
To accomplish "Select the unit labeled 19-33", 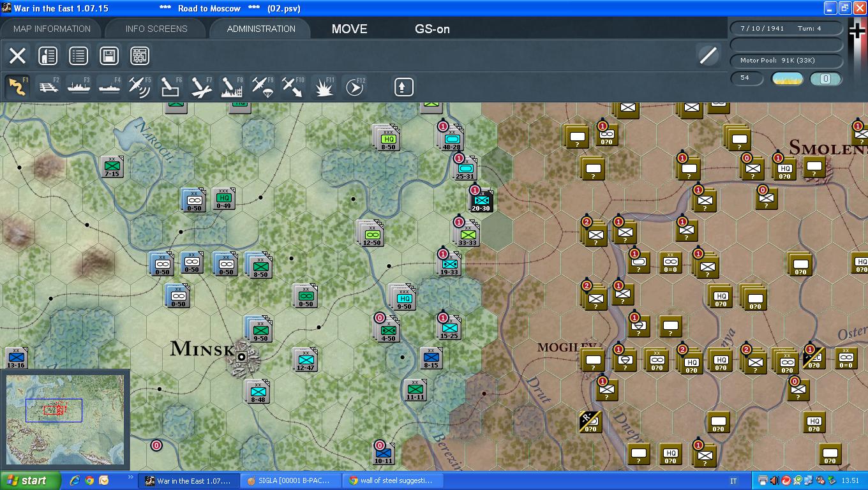I will tap(450, 264).
